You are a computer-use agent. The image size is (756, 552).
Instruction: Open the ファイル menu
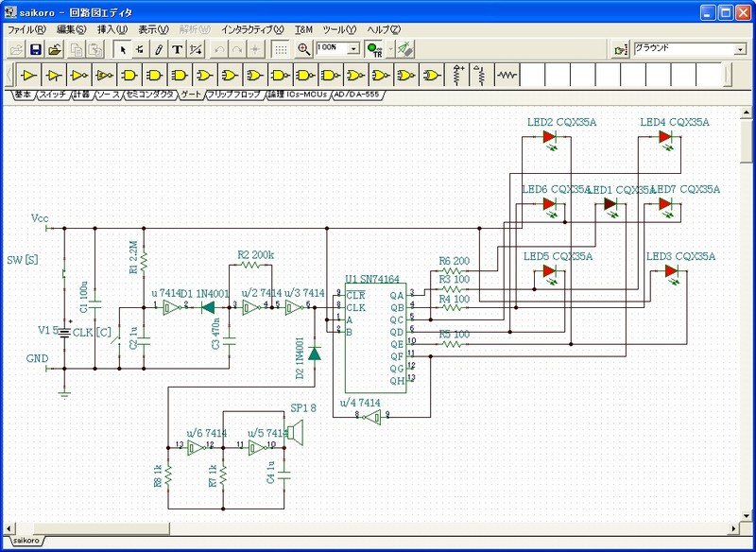pos(26,30)
